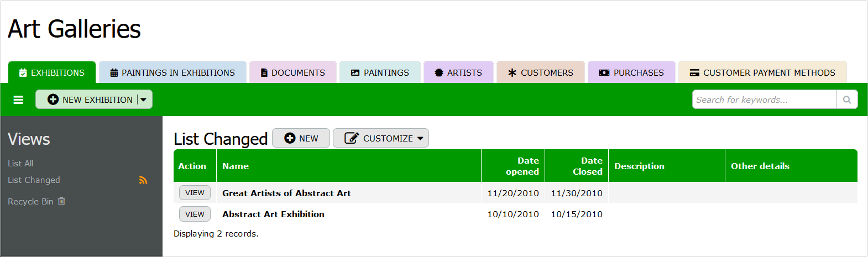Open the Customer Payment Methods tab
Viewport: 868px width, 257px height.
pos(762,72)
